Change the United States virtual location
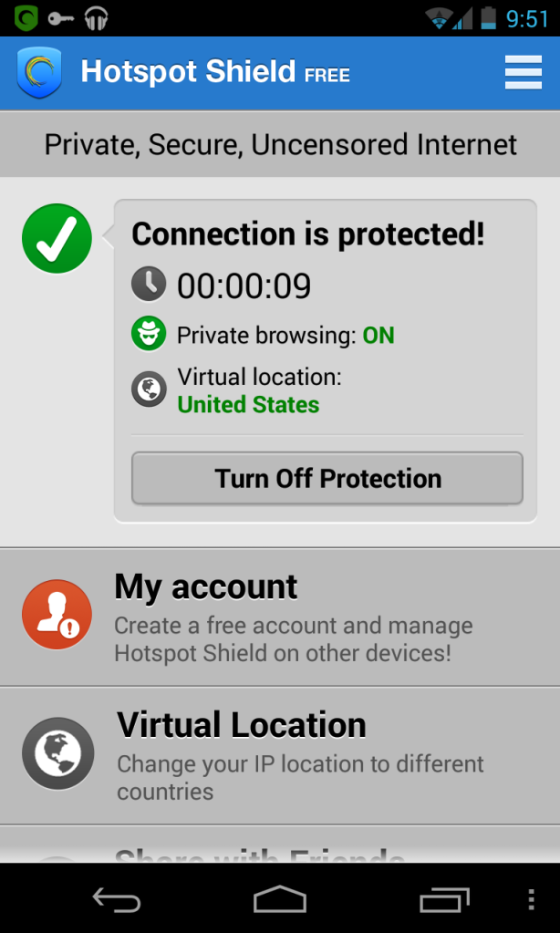The image size is (560, 933). point(248,405)
